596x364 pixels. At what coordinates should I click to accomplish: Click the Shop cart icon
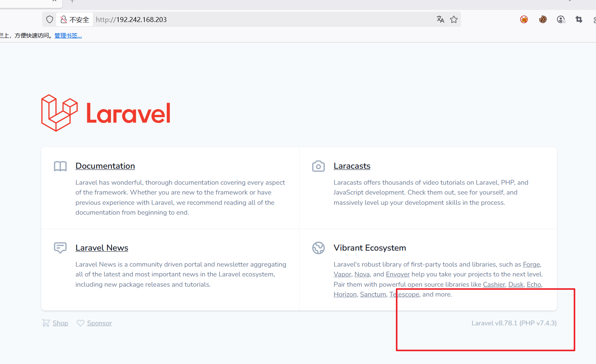(x=46, y=323)
